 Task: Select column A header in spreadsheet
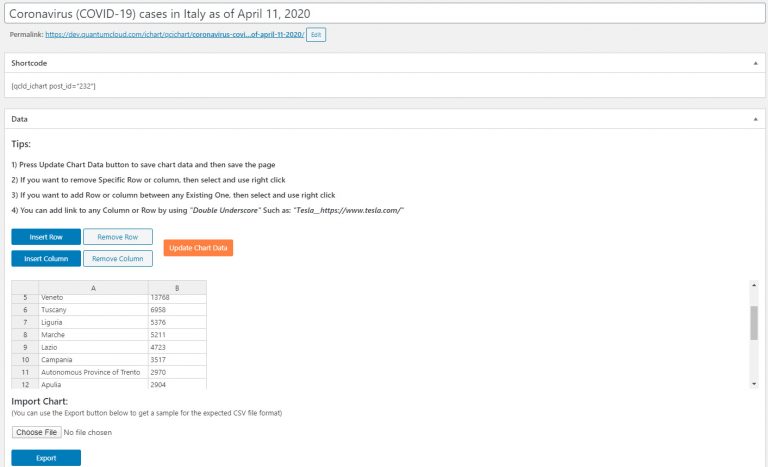tap(93, 288)
